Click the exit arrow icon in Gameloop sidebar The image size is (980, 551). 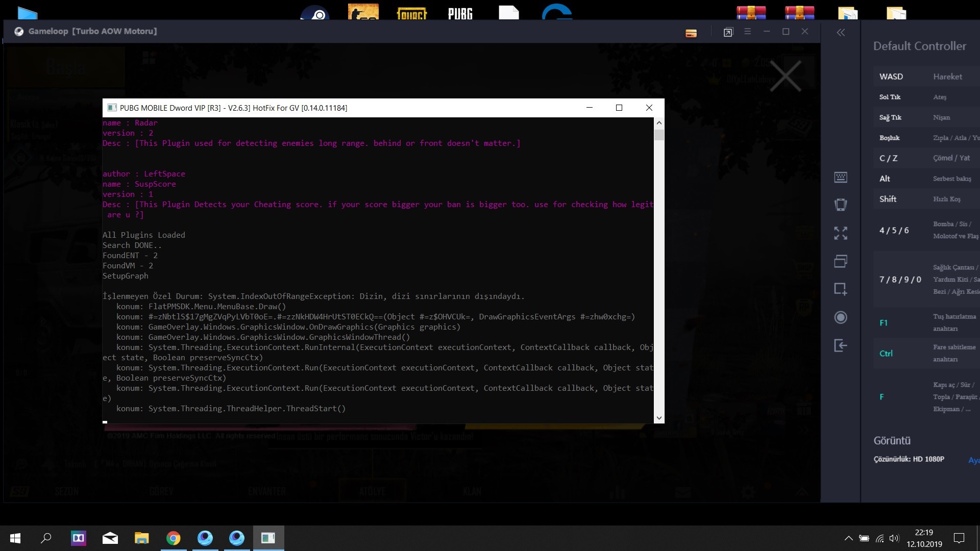[841, 345]
